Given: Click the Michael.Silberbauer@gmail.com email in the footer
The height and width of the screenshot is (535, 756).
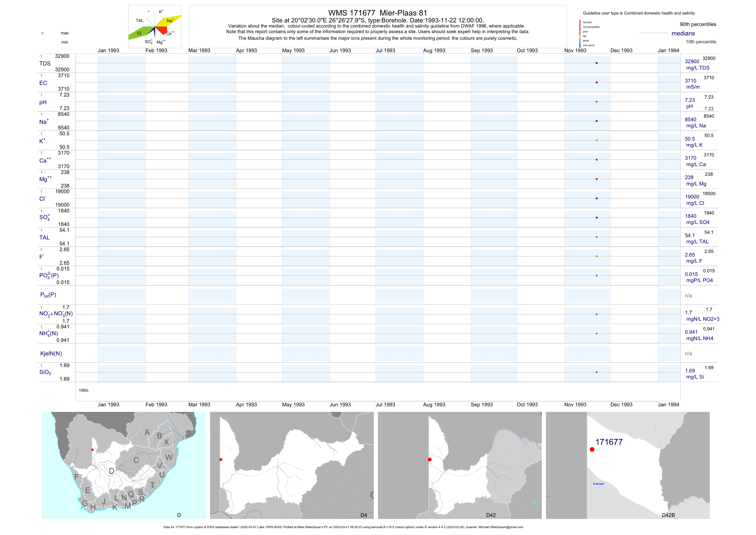Looking at the screenshot, I should coord(501,527).
